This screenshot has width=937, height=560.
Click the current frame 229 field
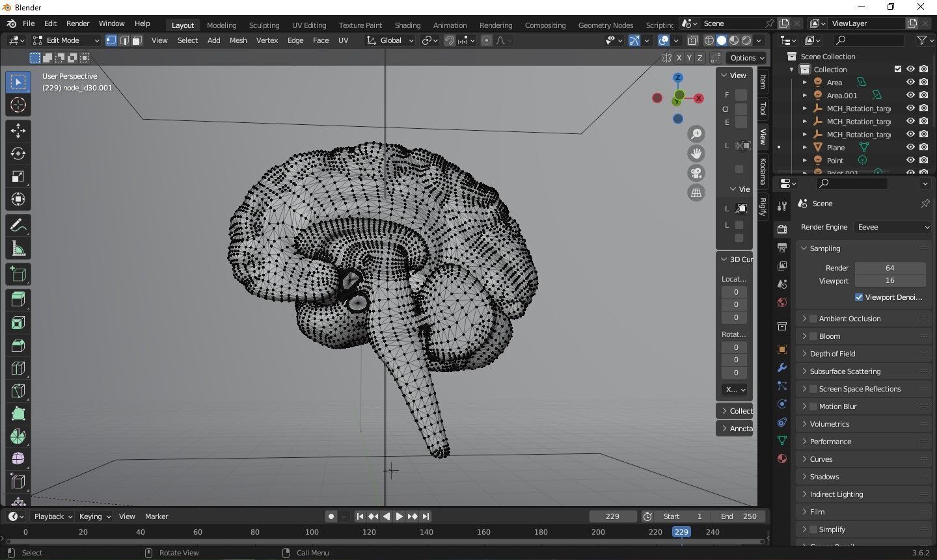click(612, 516)
